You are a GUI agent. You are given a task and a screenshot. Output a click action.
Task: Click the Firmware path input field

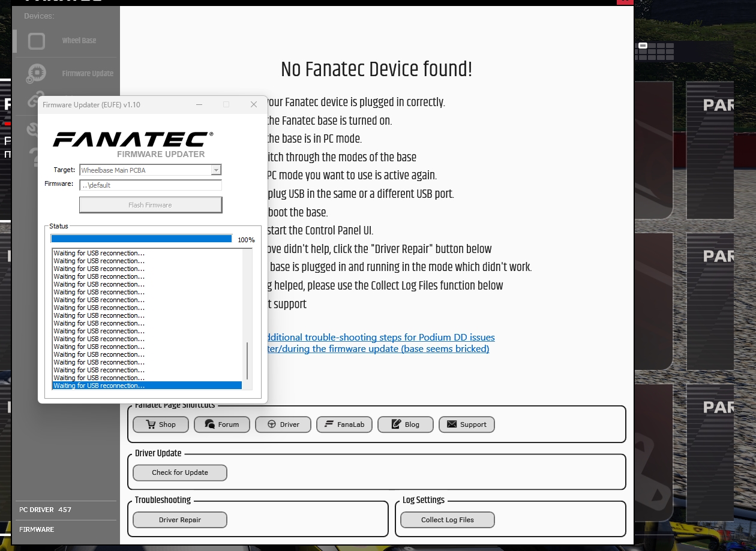click(x=150, y=185)
